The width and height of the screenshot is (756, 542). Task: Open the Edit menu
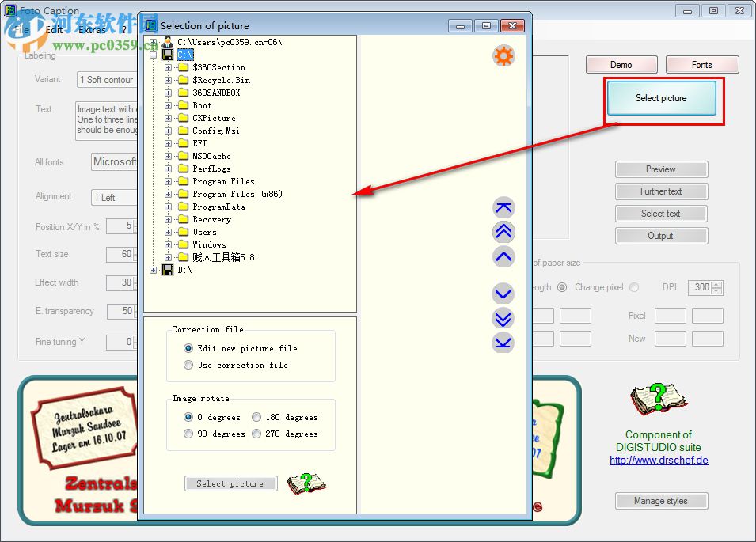click(54, 30)
